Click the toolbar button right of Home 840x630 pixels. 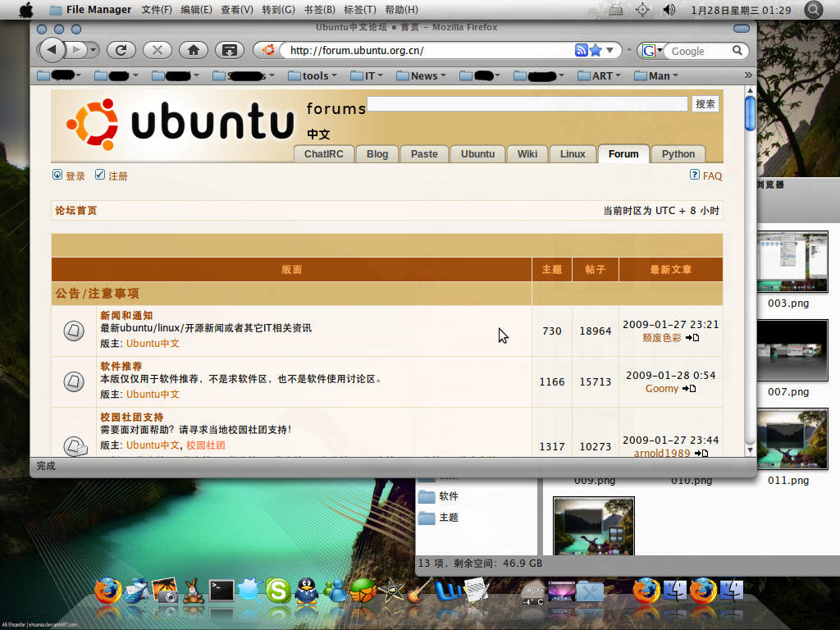click(230, 50)
